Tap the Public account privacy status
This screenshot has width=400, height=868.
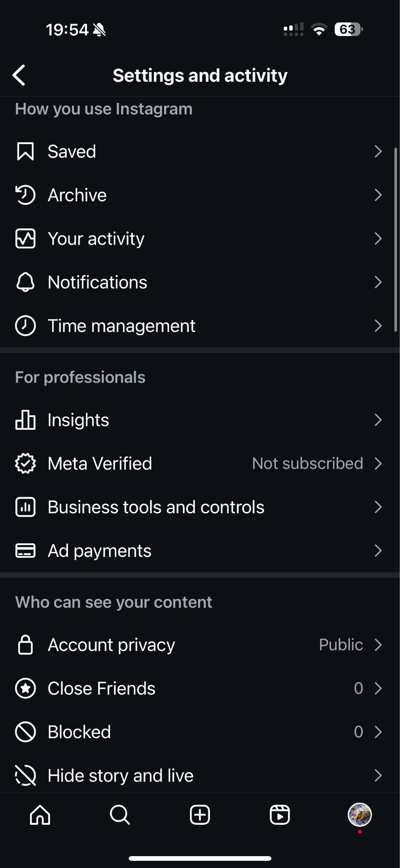(x=341, y=645)
